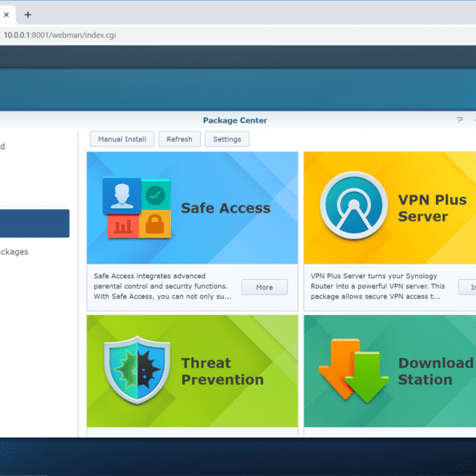This screenshot has height=476, width=476.
Task: Close the current browser tab
Action: pyautogui.click(x=7, y=15)
